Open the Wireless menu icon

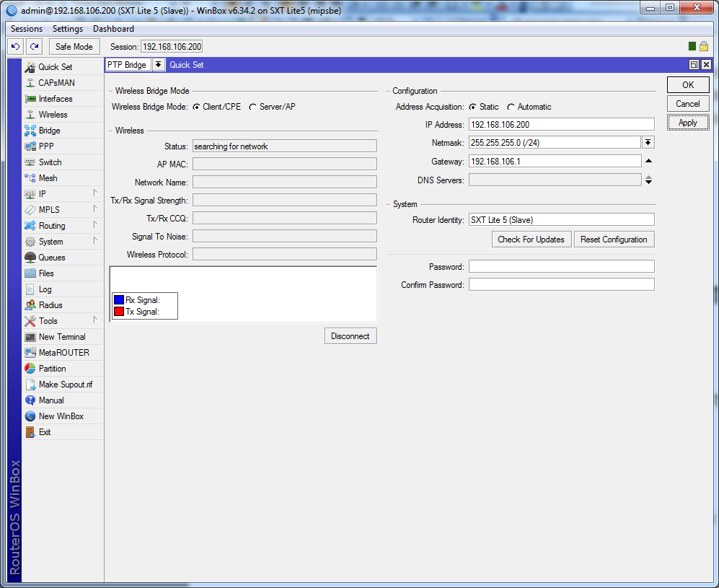30,115
